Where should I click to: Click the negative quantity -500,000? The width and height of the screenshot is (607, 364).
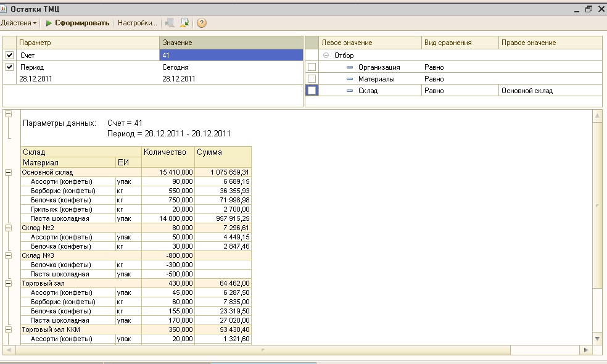[168, 274]
